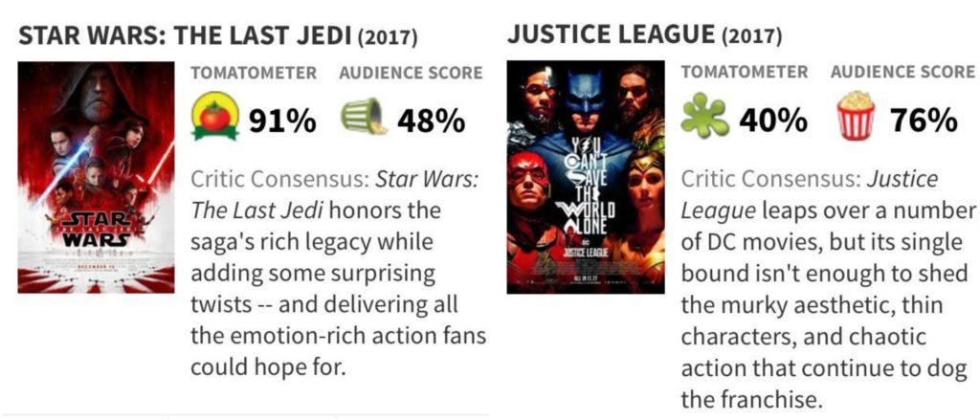The width and height of the screenshot is (980, 420).
Task: Click the full red popcorn bucket icon
Action: tap(856, 117)
